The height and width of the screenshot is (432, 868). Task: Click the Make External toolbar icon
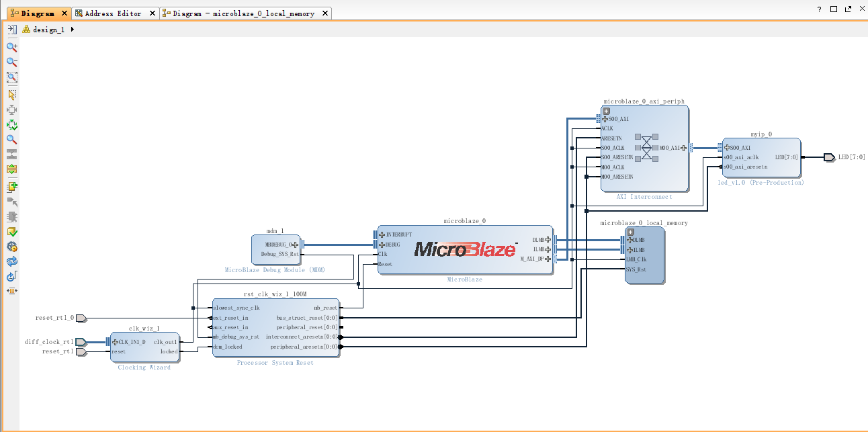click(x=11, y=202)
